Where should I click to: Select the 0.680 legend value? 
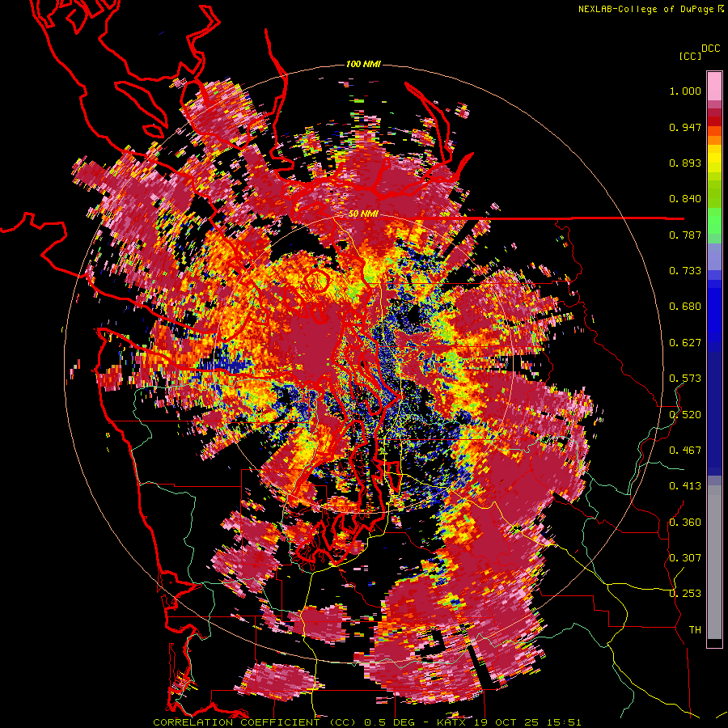pyautogui.click(x=685, y=307)
